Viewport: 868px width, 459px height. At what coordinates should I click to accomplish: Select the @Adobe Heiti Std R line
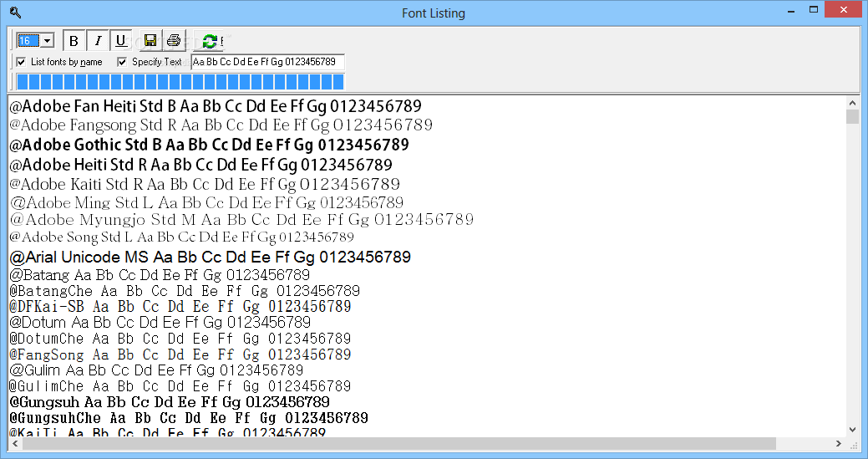click(201, 165)
